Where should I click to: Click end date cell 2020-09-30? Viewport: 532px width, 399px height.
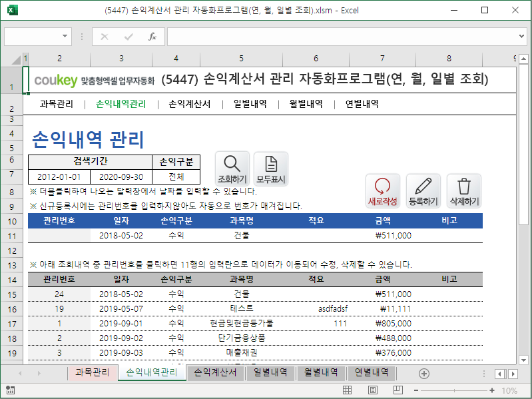(x=121, y=177)
